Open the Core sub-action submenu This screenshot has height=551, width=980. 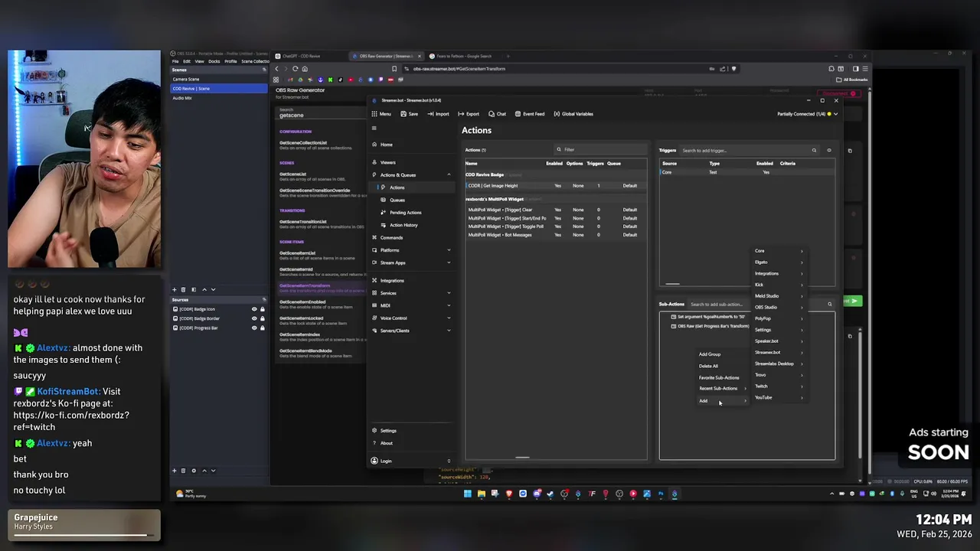point(779,251)
